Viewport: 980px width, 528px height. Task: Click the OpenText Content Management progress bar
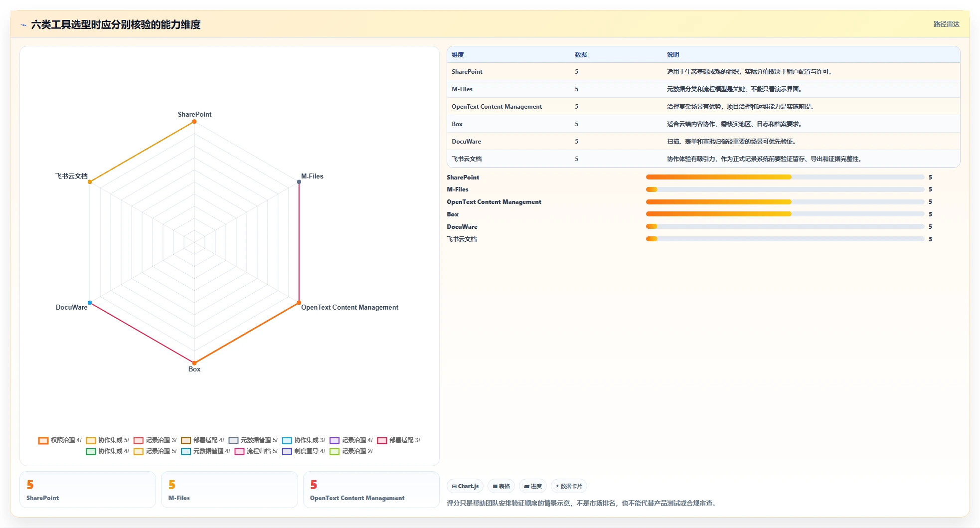(x=785, y=202)
